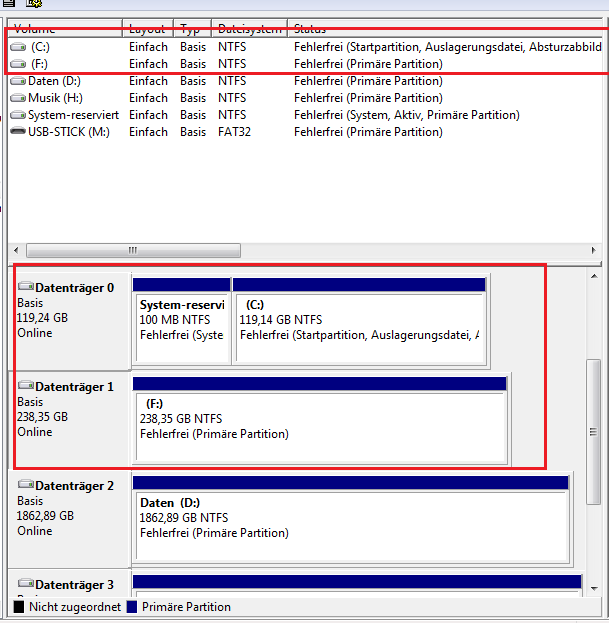609x623 pixels.
Task: Select the (F:) 238,35 GB partition block
Action: click(320, 420)
